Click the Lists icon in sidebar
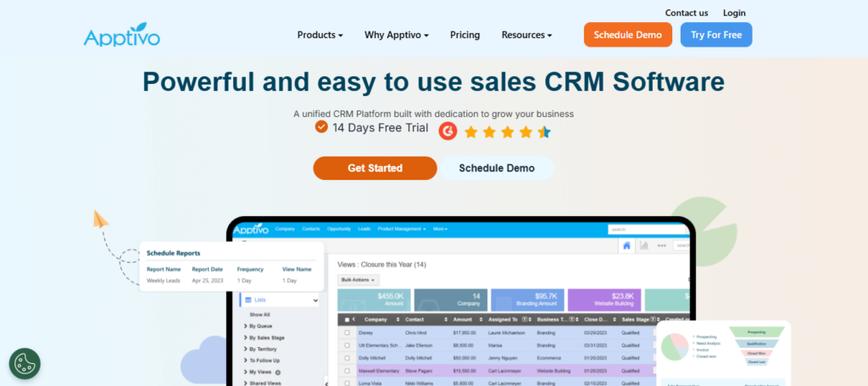The width and height of the screenshot is (868, 386). pyautogui.click(x=248, y=299)
